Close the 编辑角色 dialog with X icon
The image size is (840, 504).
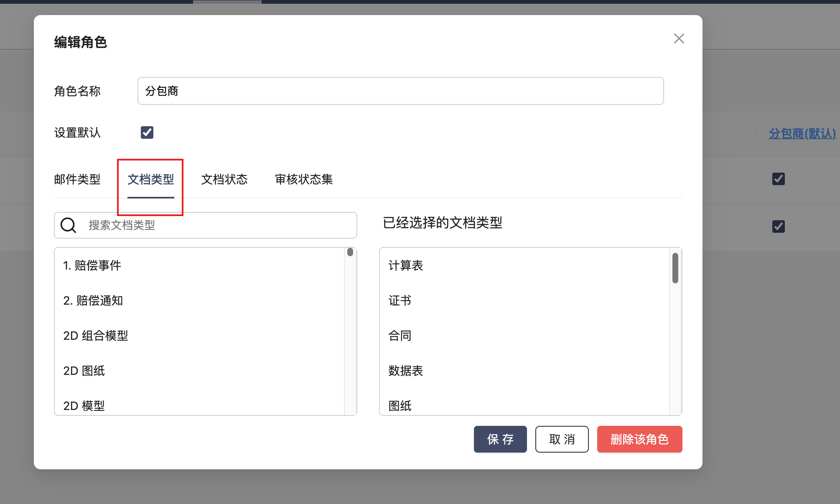point(679,38)
